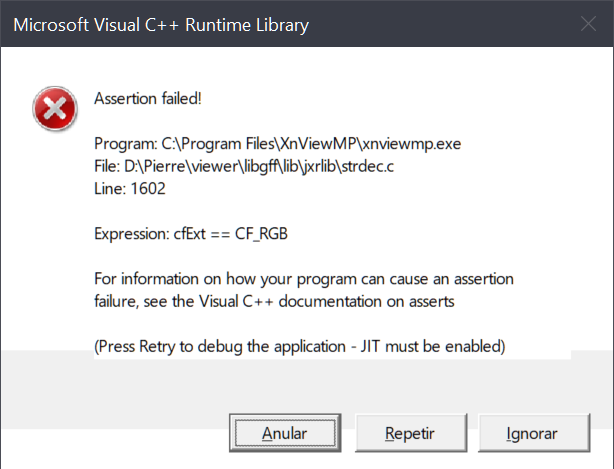Click the 'Expression:' label
This screenshot has height=469, width=614.
[132, 234]
